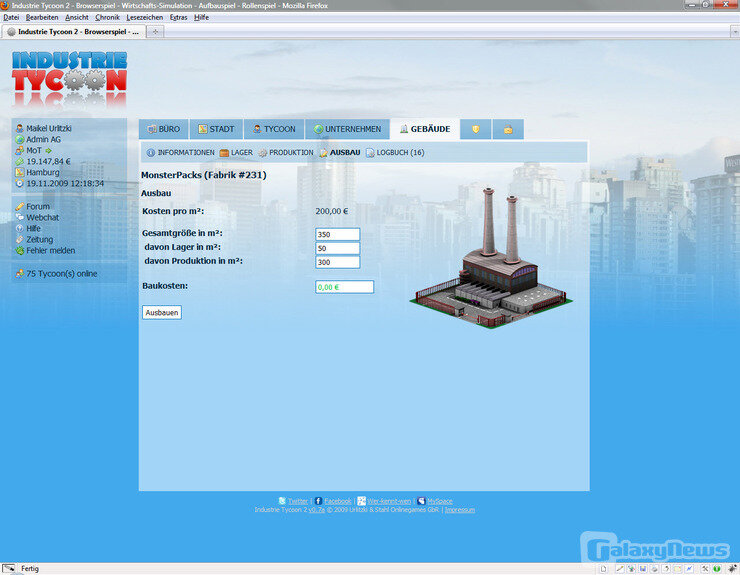Click the pencil status bar icon
The width and height of the screenshot is (740, 575).
620,569
